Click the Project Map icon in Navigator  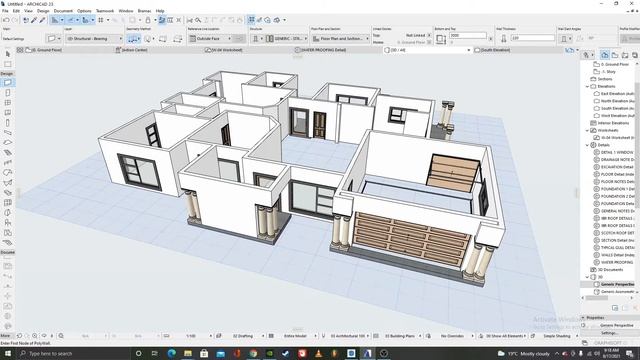604,55
